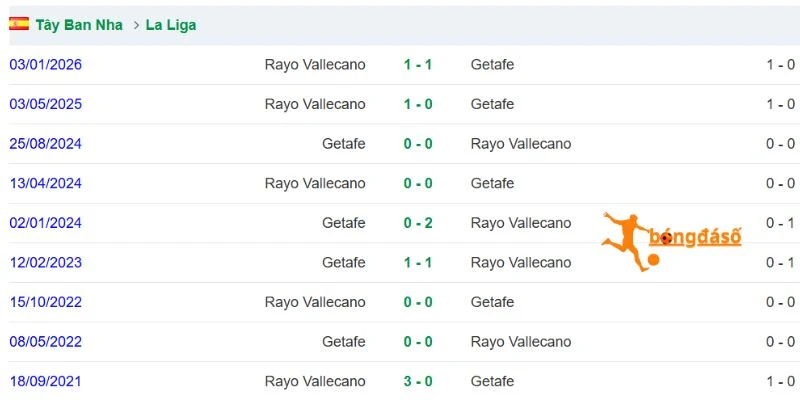800x400 pixels.
Task: Click the 3 - 0 score of 18/09/2021
Action: point(418,381)
